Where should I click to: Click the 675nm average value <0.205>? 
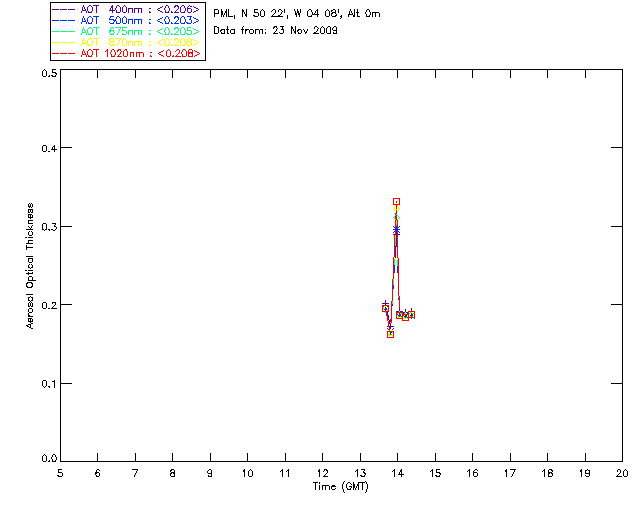[178, 31]
